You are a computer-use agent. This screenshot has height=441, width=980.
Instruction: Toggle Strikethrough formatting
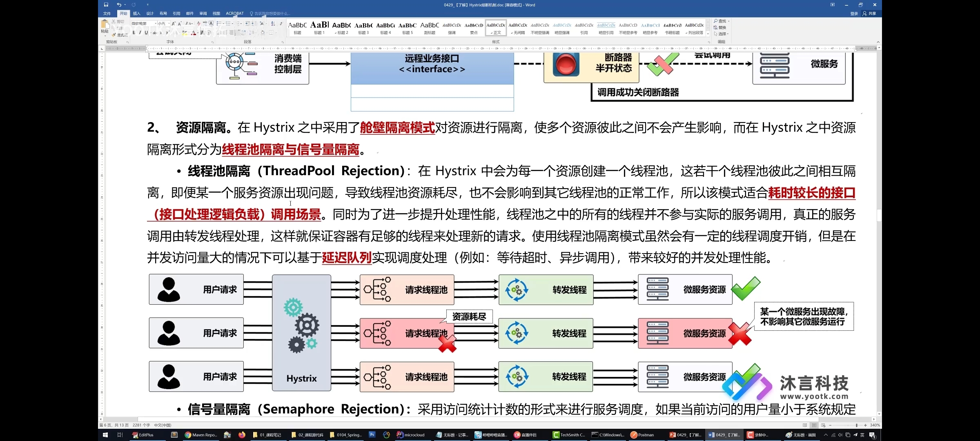pyautogui.click(x=154, y=33)
